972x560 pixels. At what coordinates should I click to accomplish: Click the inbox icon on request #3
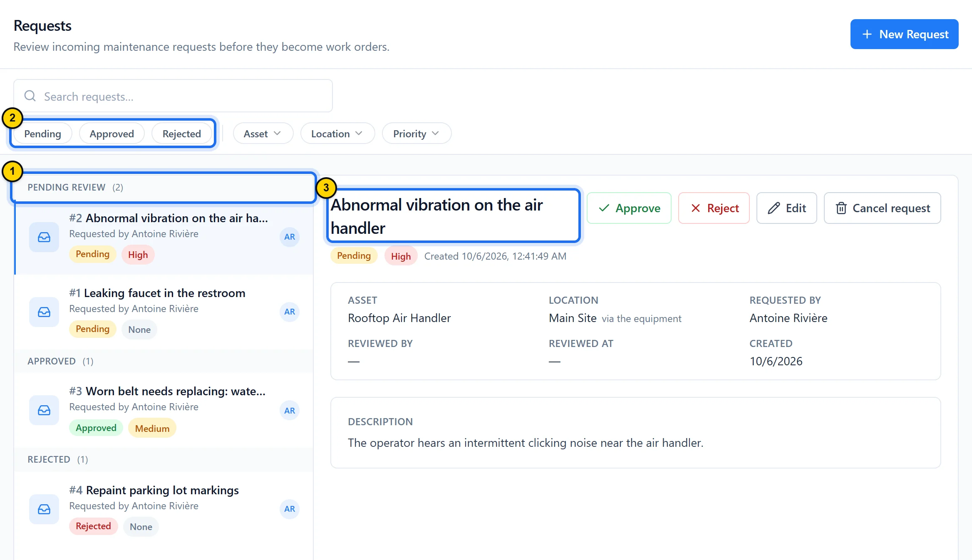coord(44,410)
